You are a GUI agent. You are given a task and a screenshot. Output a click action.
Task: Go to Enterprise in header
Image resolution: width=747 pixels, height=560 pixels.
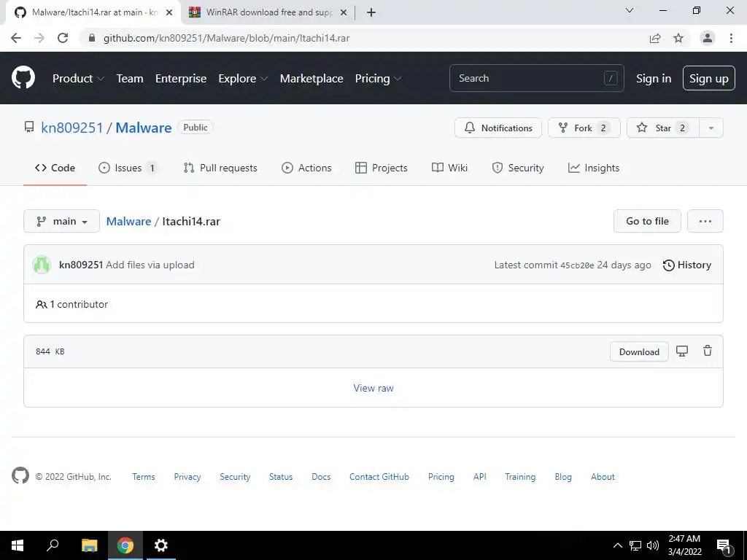181,79
